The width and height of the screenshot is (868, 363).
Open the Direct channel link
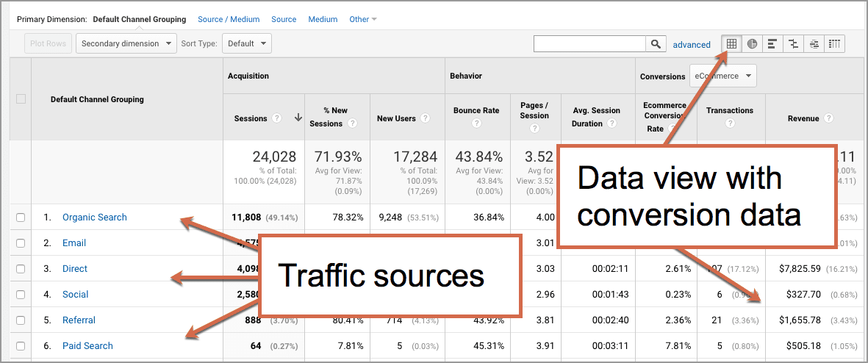[x=75, y=269]
